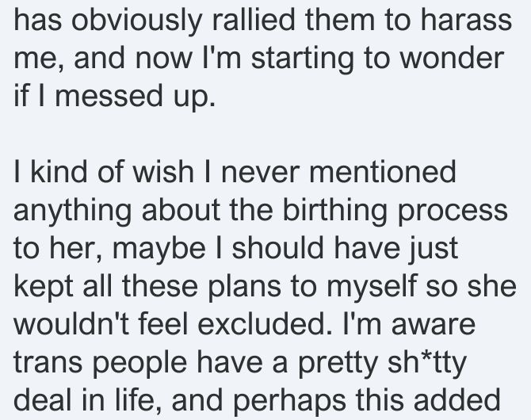Click the word "harass" in the text

click(467, 20)
